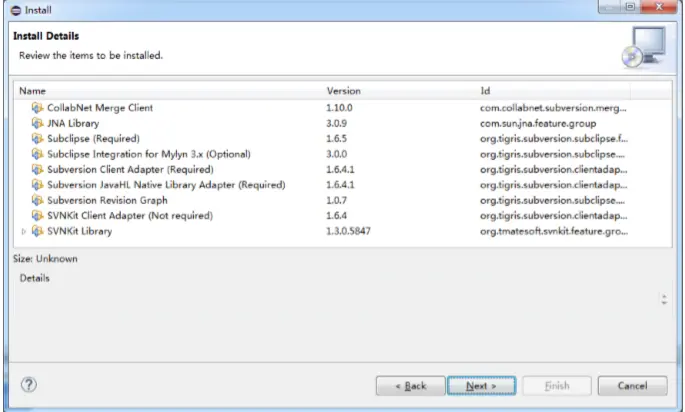Image resolution: width=685 pixels, height=412 pixels.
Task: Click version 1.3.0.5847 cell
Action: click(x=348, y=231)
